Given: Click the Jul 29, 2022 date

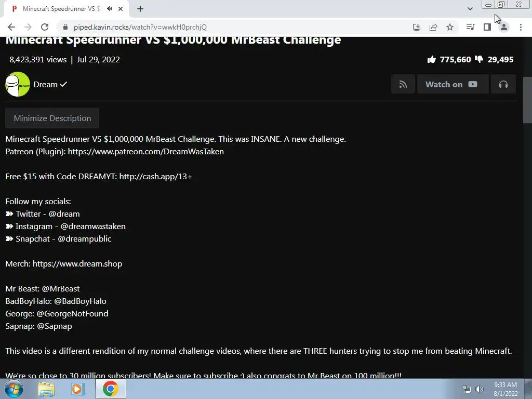Looking at the screenshot, I should click(x=98, y=60).
